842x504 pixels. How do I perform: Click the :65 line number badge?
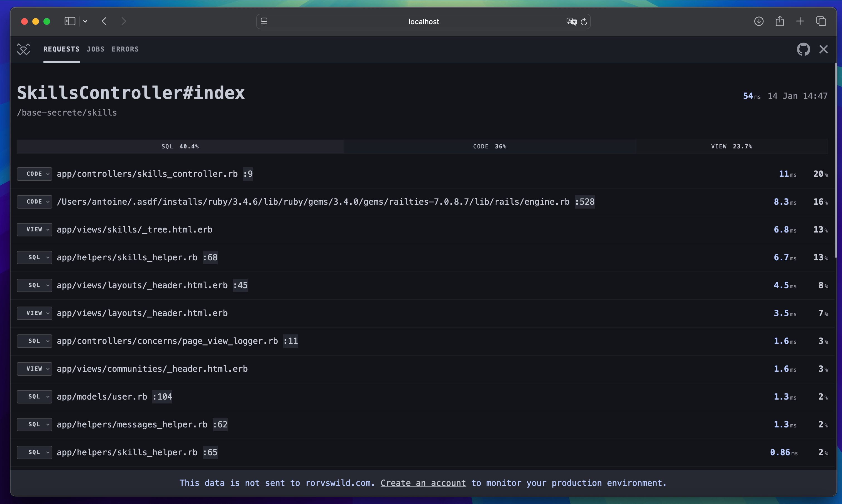point(210,452)
